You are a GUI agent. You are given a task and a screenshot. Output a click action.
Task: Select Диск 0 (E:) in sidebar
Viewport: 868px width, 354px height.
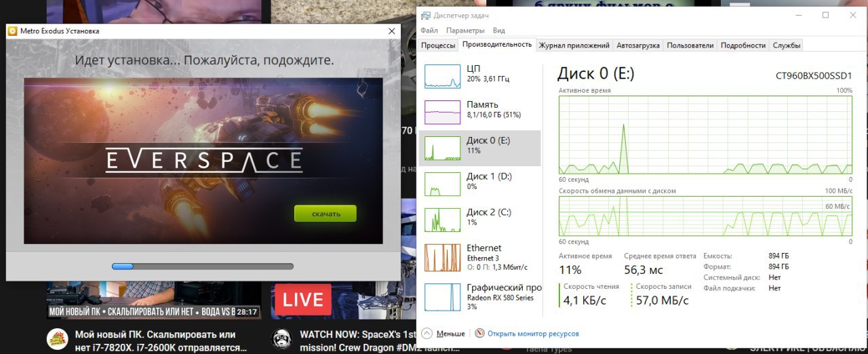[x=479, y=149]
